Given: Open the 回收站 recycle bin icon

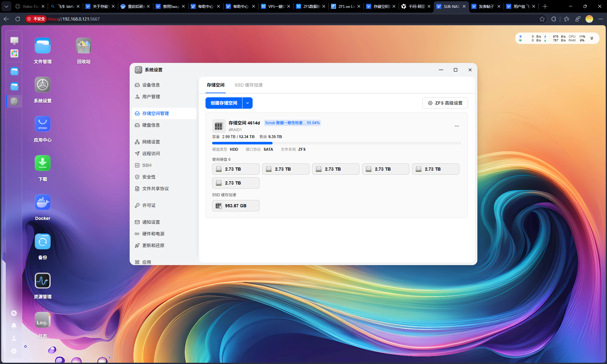Looking at the screenshot, I should click(x=84, y=46).
